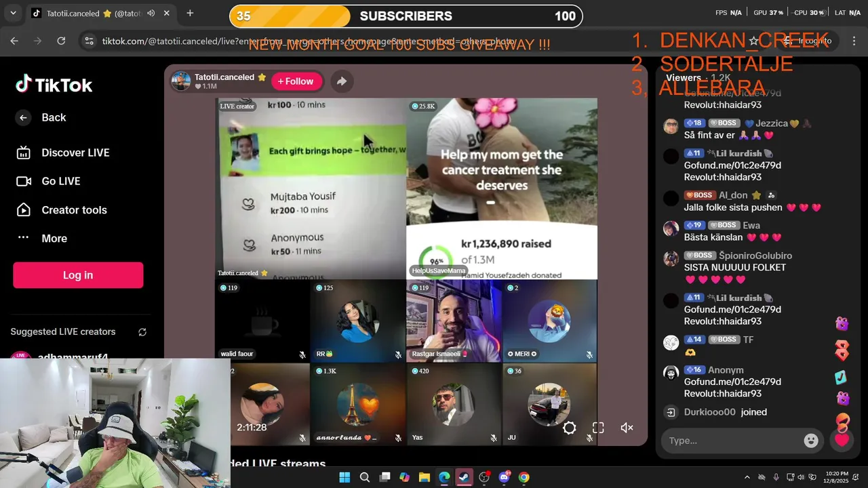868x488 pixels.
Task: Select annorlunda guest tile
Action: tap(358, 404)
